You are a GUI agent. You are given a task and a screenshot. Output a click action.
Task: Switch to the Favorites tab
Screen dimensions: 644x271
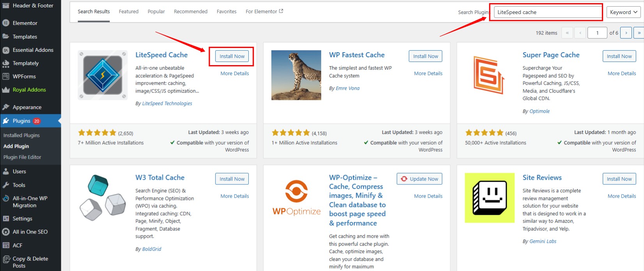226,12
